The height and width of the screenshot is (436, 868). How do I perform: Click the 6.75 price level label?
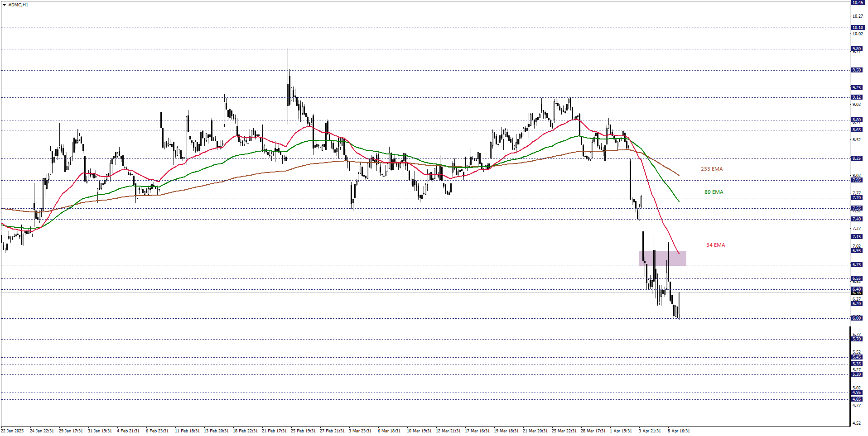[856, 265]
